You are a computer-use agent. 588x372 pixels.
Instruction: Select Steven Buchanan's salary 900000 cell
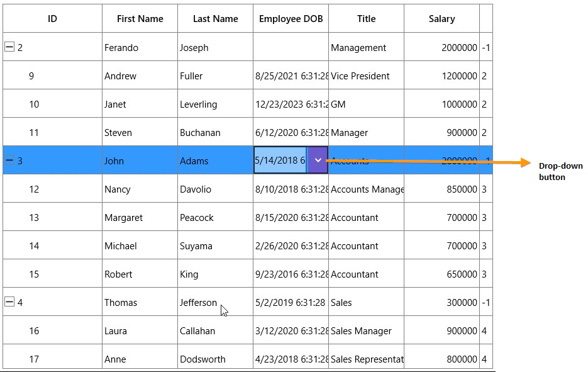[x=441, y=132]
